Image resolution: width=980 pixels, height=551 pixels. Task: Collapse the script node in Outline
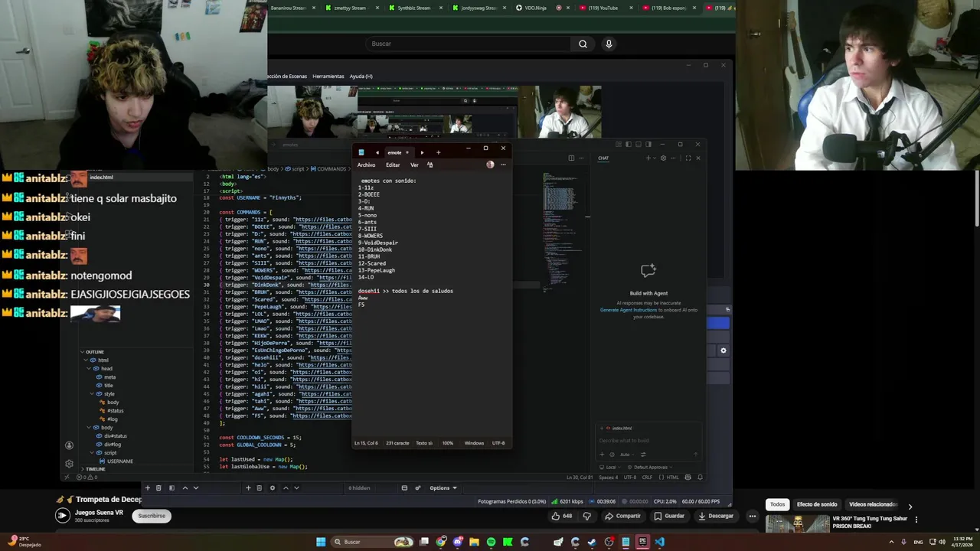coord(92,452)
